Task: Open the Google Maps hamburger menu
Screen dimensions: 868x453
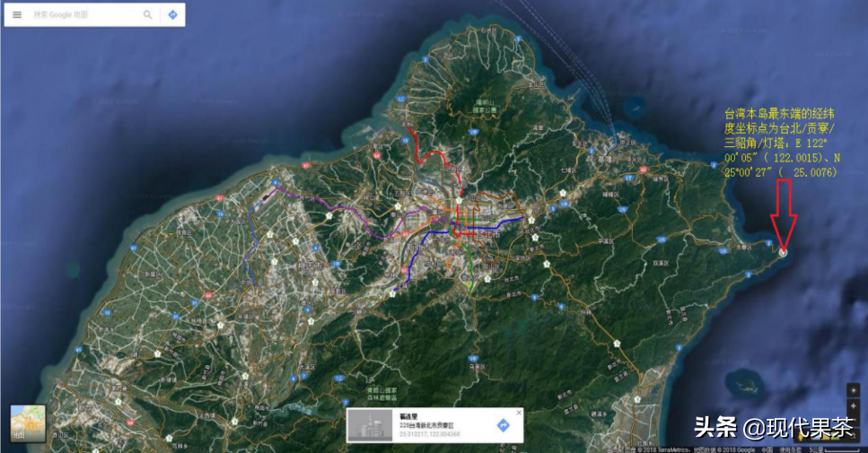Action: [17, 15]
